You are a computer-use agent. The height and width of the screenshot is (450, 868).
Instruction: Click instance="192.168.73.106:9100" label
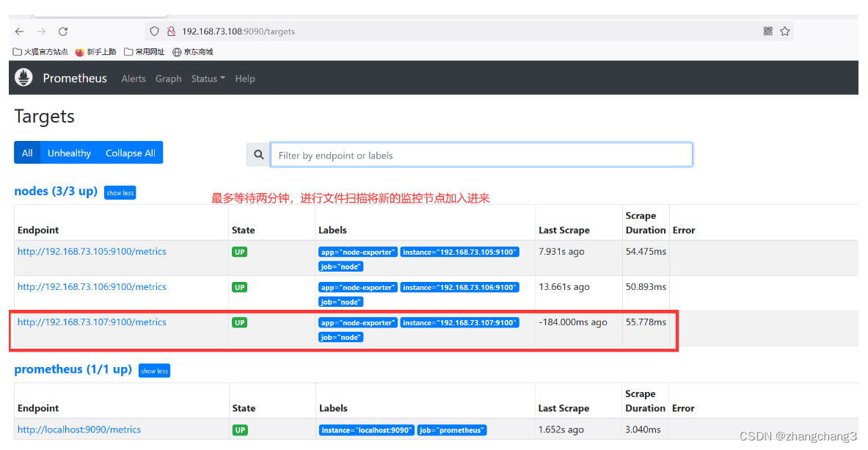(459, 288)
